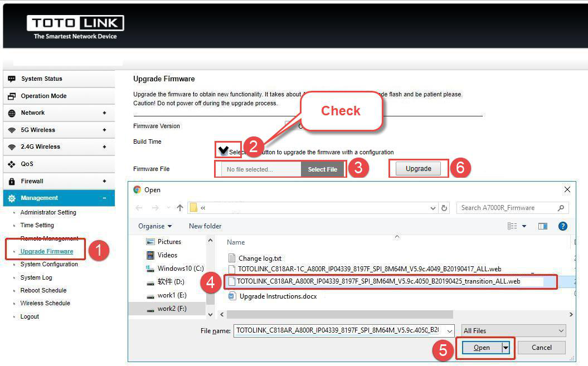588x366 pixels.
Task: Cancel the Open file dialog
Action: pos(542,348)
